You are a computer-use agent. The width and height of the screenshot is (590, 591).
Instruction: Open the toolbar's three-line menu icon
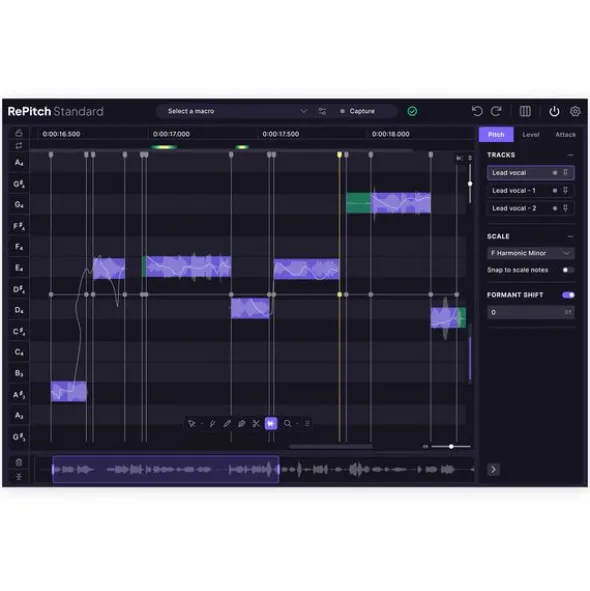[x=307, y=424]
